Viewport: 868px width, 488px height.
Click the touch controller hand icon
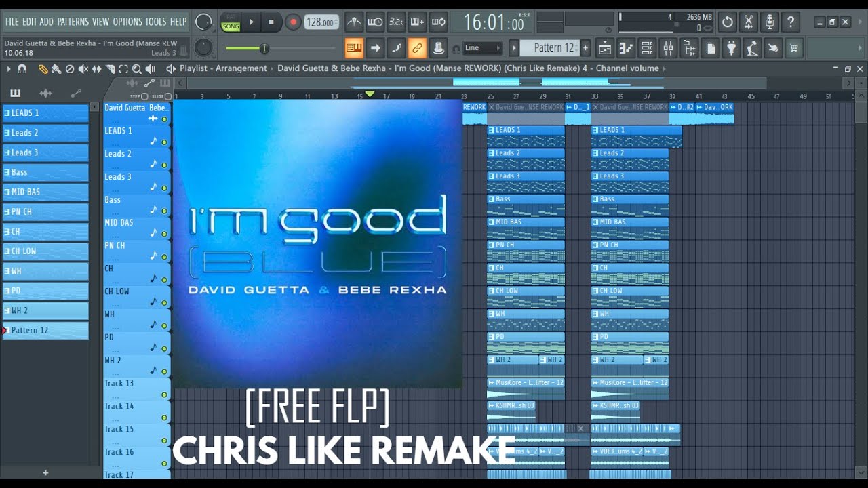coord(773,47)
